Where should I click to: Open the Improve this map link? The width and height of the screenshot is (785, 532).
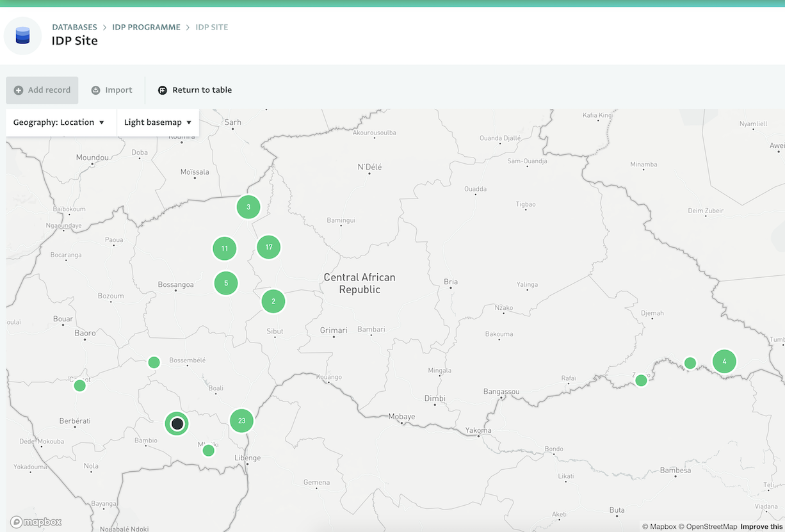[762, 526]
